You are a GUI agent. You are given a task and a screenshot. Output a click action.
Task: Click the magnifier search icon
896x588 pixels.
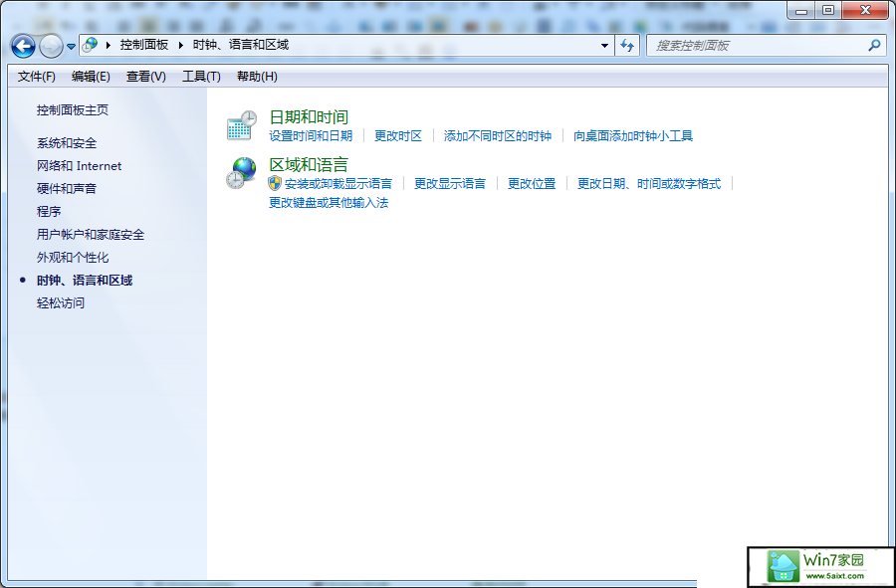click(x=874, y=46)
